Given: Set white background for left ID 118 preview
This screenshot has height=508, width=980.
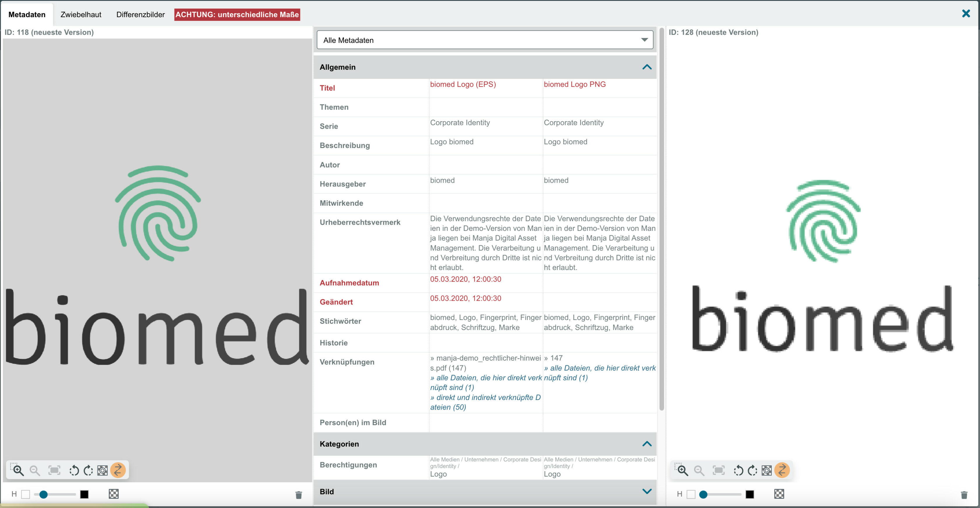Looking at the screenshot, I should pyautogui.click(x=25, y=494).
